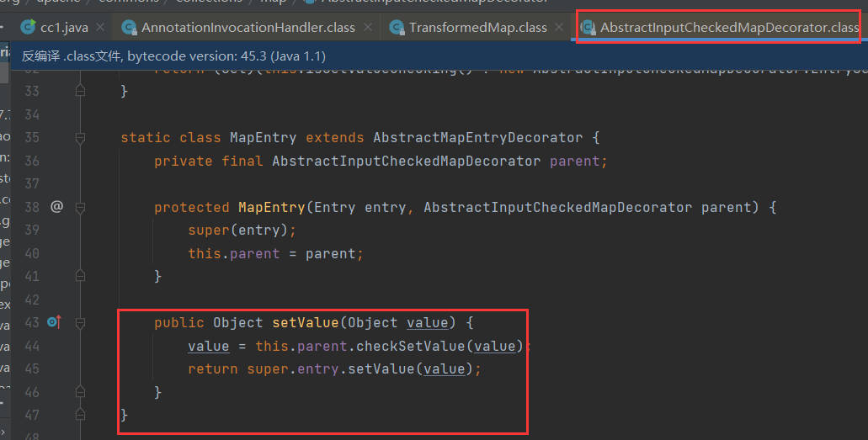Viewport: 868px width, 440px height.
Task: Click line number 44 in the gutter
Action: (x=32, y=346)
